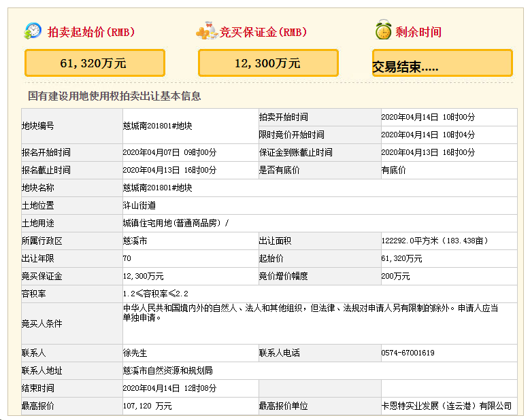Click the contact address 慈溪市自然资源和规划局
This screenshot has width=530, height=420.
click(x=167, y=370)
